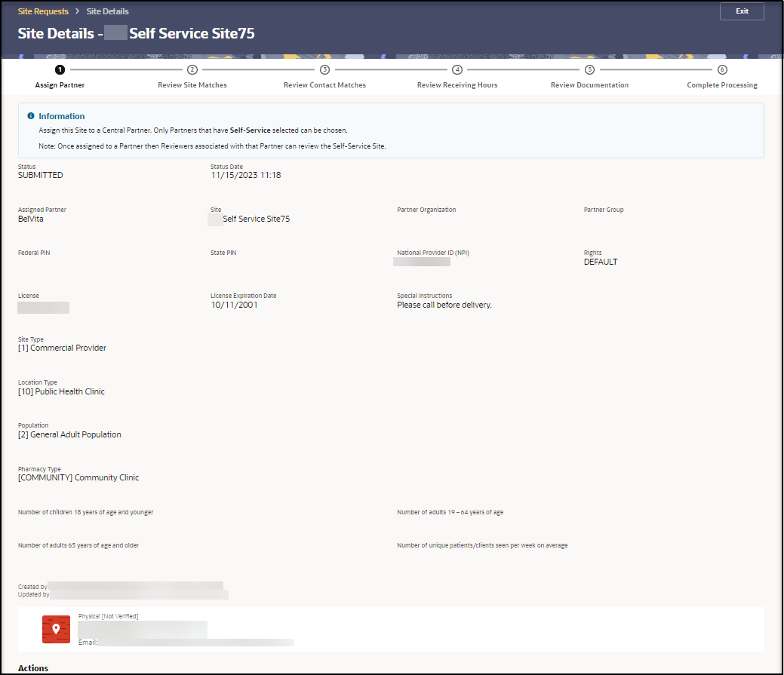The image size is (784, 675).
Task: Click the red map pin address icon
Action: (56, 629)
